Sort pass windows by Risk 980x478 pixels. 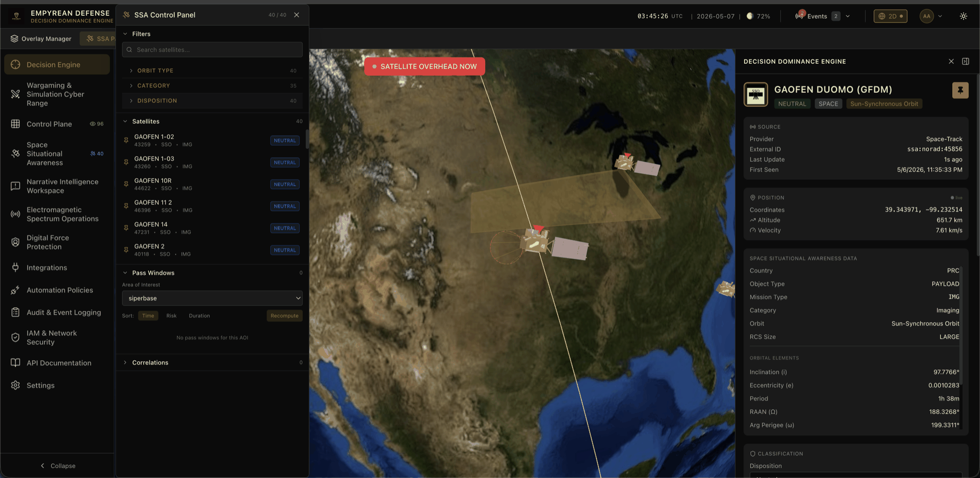[x=171, y=316]
